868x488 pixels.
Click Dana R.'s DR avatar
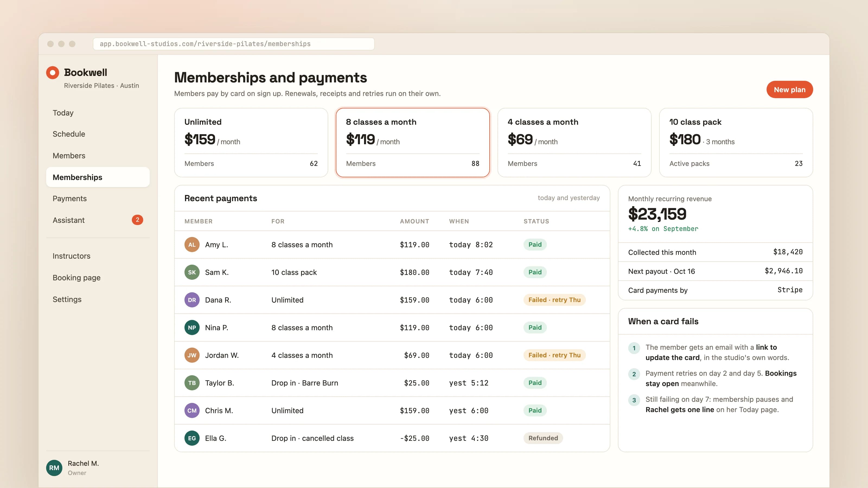[192, 300]
